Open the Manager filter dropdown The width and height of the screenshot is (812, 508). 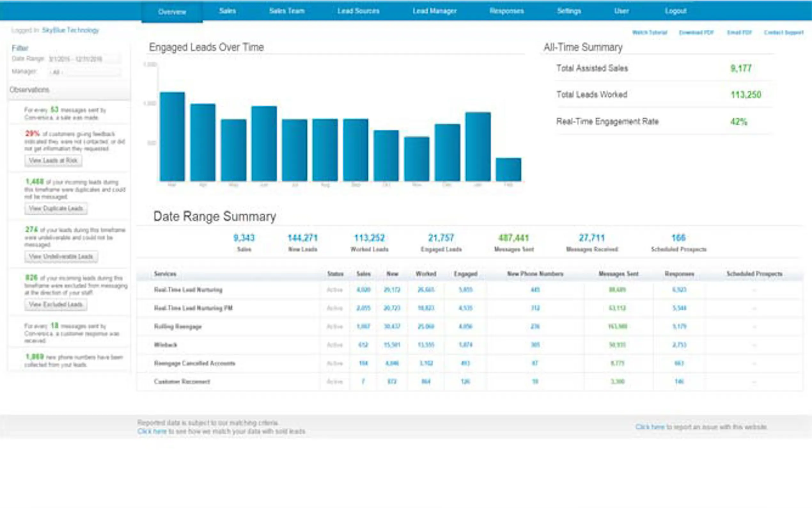pyautogui.click(x=85, y=72)
